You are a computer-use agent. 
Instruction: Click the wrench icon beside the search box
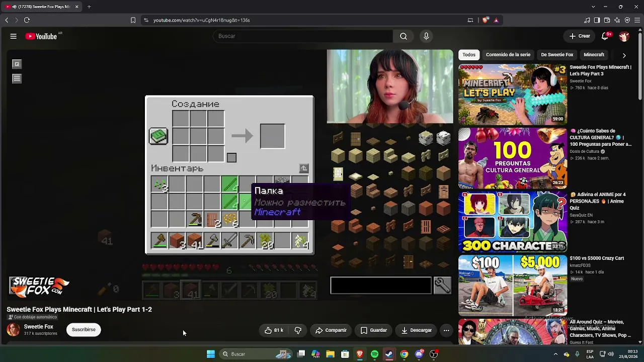point(442,286)
